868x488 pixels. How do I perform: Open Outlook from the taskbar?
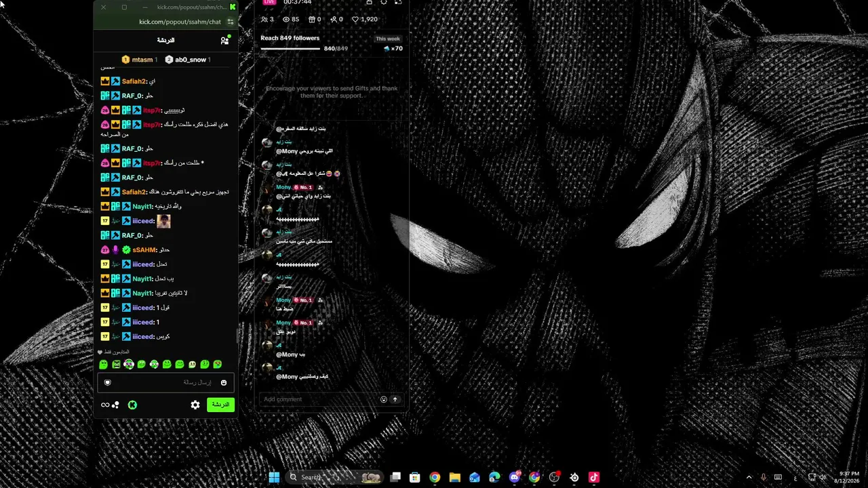click(x=475, y=477)
